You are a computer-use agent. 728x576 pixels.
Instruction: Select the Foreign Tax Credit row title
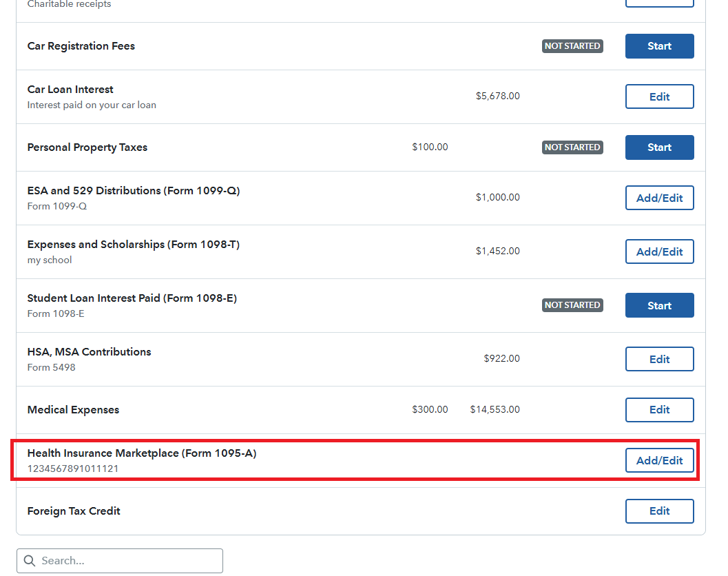pyautogui.click(x=74, y=511)
